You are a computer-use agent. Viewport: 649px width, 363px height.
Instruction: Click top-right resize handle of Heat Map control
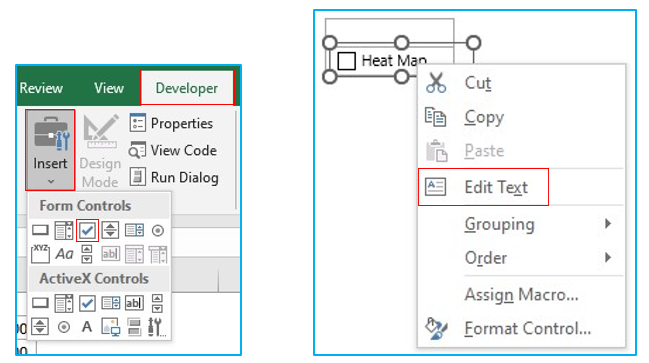point(474,43)
